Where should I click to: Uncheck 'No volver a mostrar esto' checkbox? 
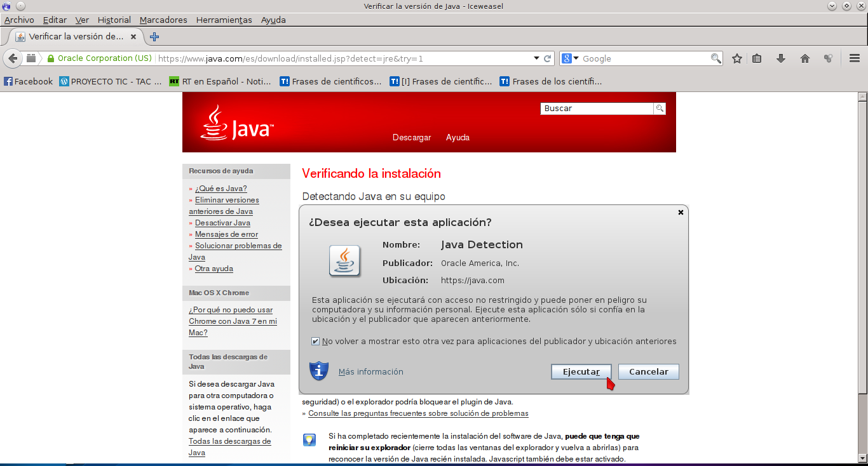coord(316,342)
